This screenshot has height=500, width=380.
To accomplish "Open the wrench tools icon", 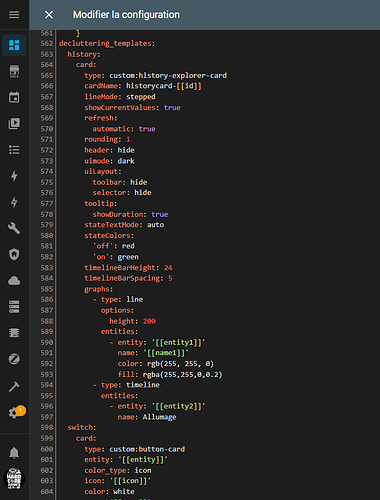I will 14,228.
